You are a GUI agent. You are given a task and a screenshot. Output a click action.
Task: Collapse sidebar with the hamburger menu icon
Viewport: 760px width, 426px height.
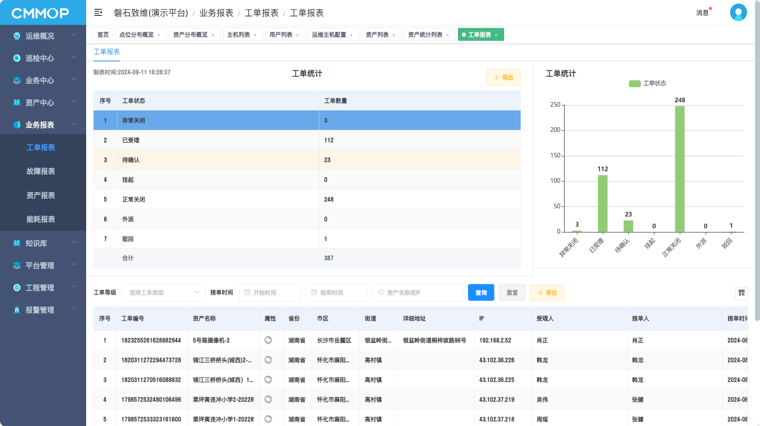pyautogui.click(x=98, y=13)
